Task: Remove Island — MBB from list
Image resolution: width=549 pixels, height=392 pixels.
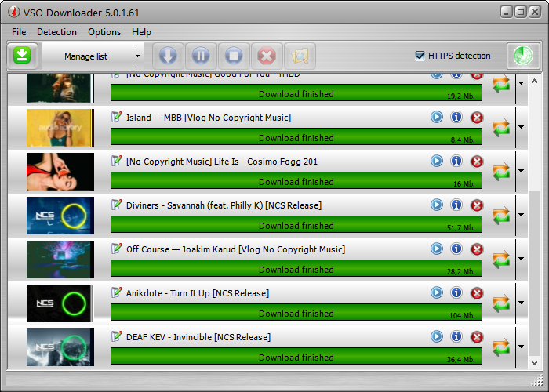Action: 477,118
